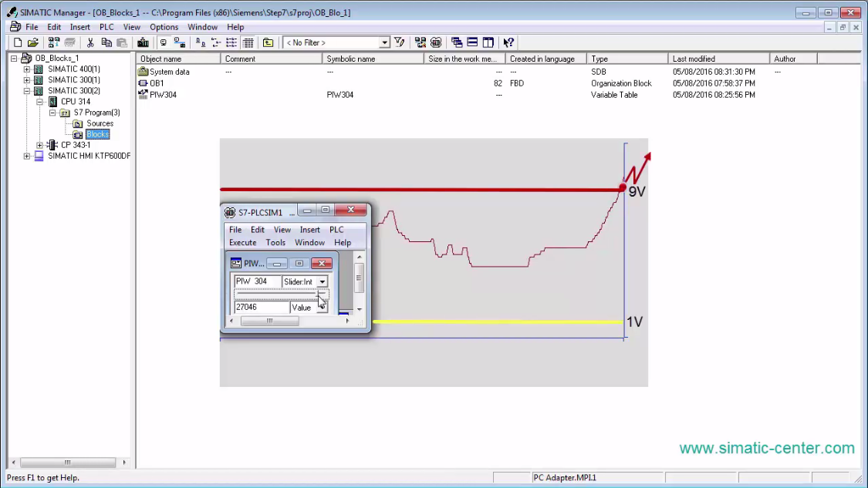Open the SIMATIC Manager PLC menu
868x488 pixels.
106,27
